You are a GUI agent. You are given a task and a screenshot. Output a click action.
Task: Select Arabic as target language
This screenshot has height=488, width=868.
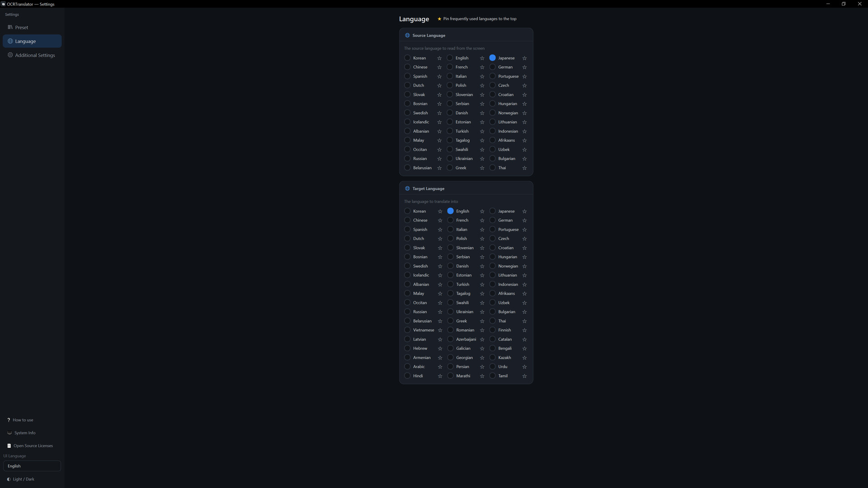407,366
